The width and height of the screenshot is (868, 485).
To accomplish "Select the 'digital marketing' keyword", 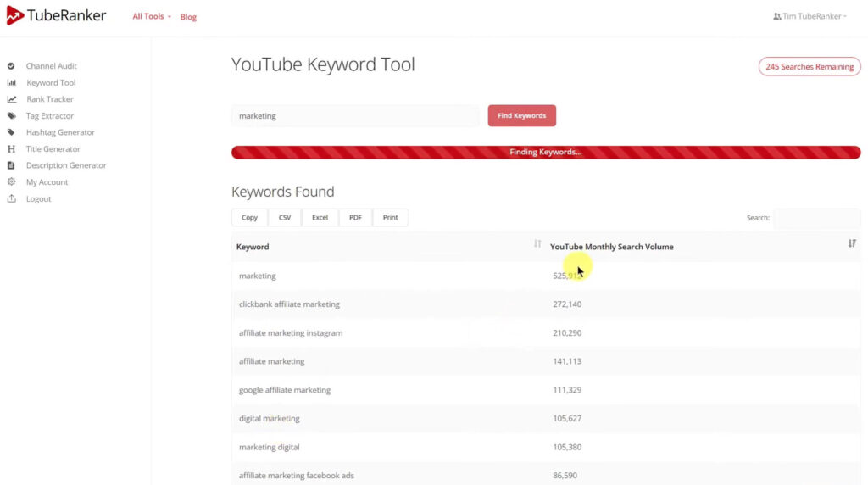I will click(269, 419).
